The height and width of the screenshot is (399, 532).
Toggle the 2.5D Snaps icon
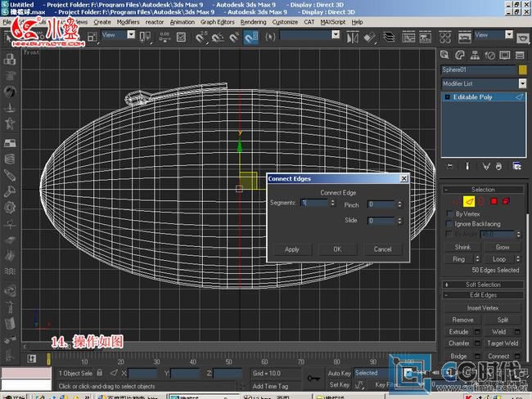pos(201,37)
